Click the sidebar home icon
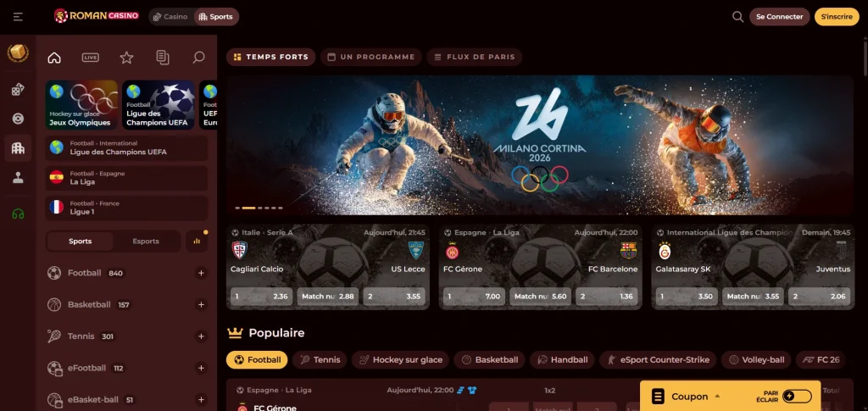 click(x=54, y=58)
